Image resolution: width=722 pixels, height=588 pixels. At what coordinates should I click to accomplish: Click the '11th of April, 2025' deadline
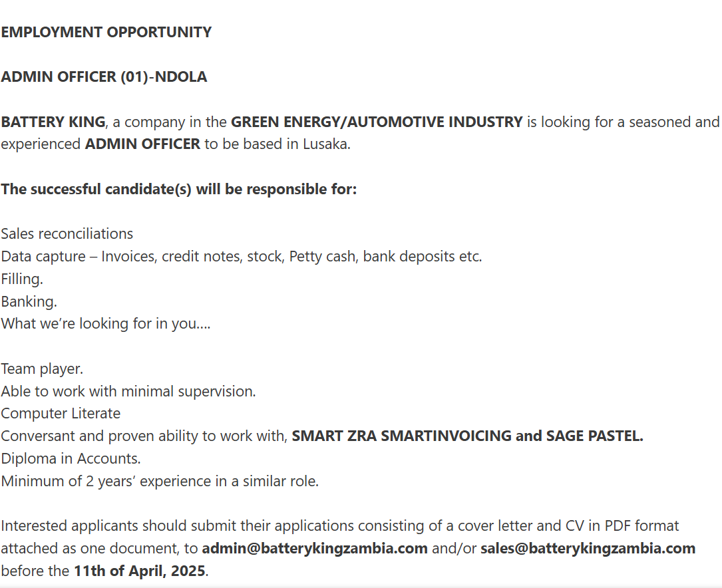(140, 571)
